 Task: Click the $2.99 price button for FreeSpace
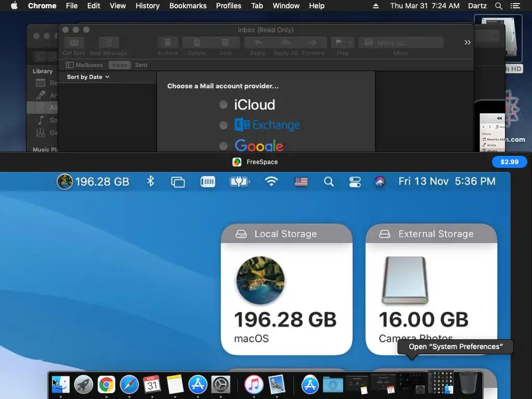tap(509, 162)
